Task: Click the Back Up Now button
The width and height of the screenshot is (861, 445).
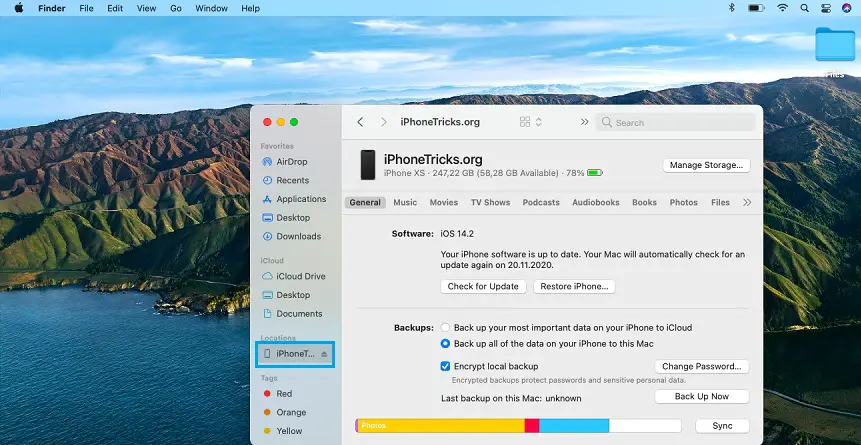Action: pyautogui.click(x=701, y=397)
